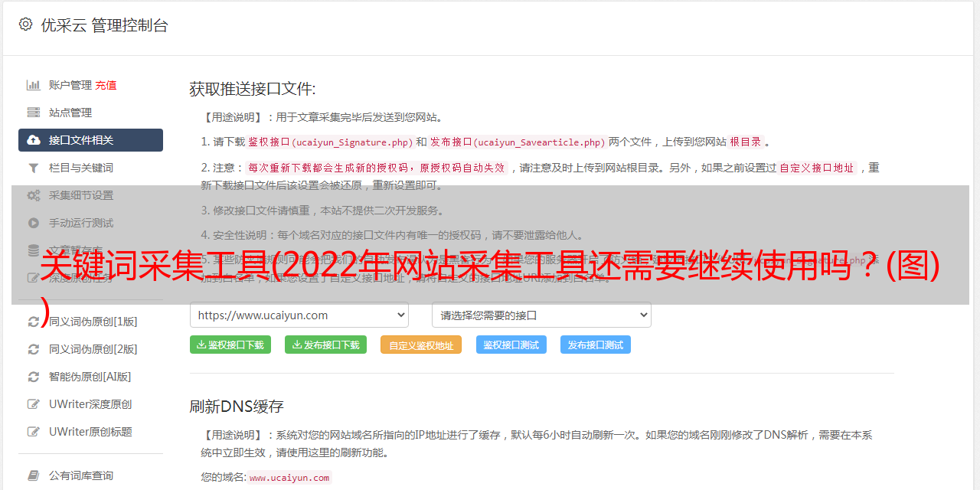Click the 安全性说明 note line

click(392, 235)
